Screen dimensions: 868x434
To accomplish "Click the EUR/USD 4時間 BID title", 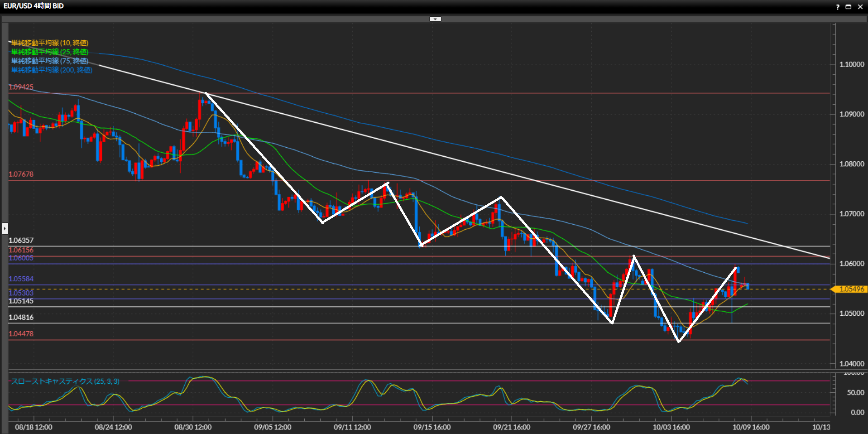I will click(34, 6).
